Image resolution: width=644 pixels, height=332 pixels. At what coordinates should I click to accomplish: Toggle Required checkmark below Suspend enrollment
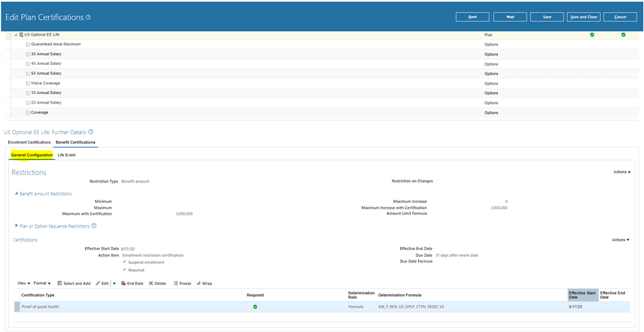pos(124,270)
